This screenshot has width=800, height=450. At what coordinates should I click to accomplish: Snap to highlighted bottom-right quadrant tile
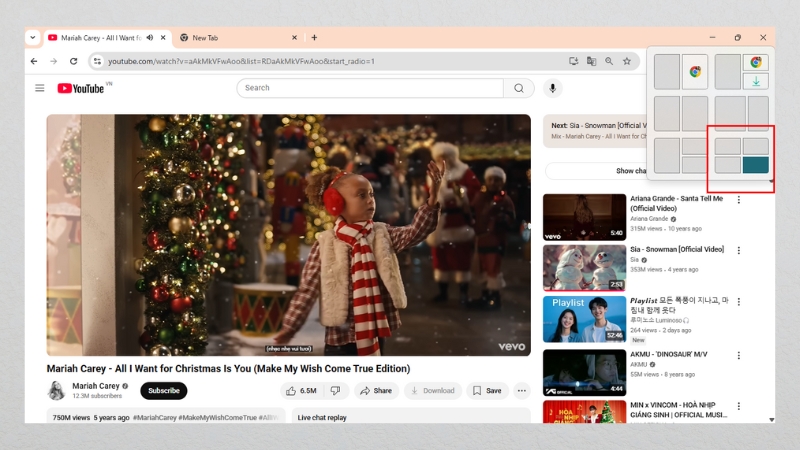coord(756,165)
